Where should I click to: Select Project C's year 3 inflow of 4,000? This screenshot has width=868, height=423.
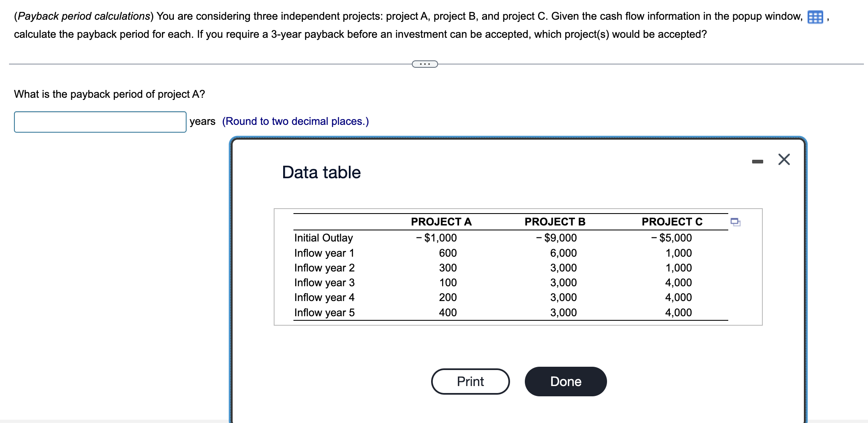tap(679, 282)
